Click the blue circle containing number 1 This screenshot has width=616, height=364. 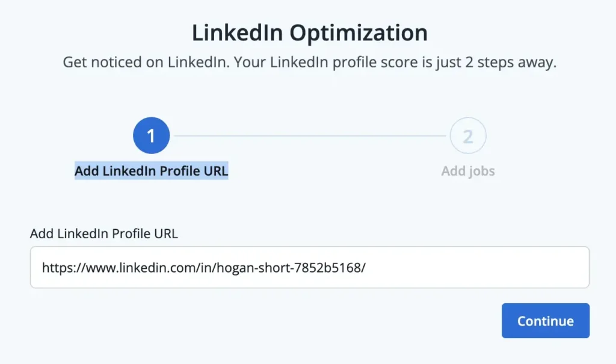151,135
